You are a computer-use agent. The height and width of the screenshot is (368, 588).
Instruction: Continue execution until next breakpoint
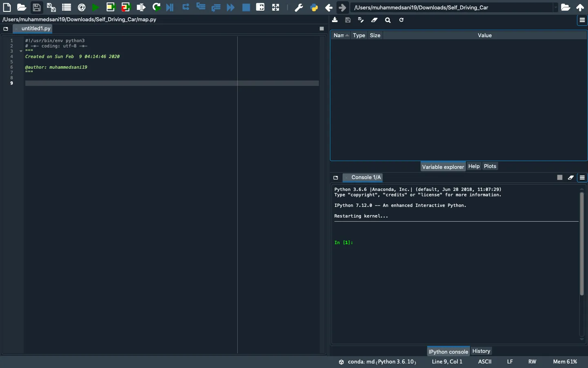[x=231, y=7]
